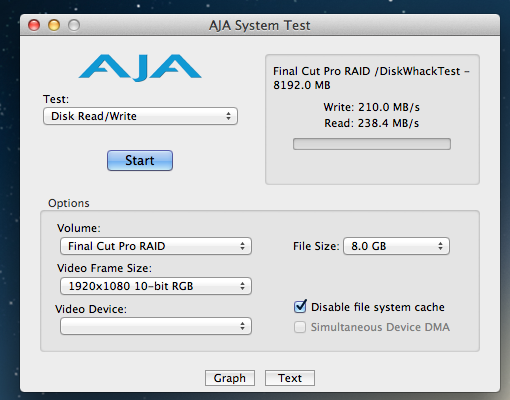Viewport: 510px width, 400px height.
Task: Change the File Size dropdown
Action: pyautogui.click(x=396, y=246)
